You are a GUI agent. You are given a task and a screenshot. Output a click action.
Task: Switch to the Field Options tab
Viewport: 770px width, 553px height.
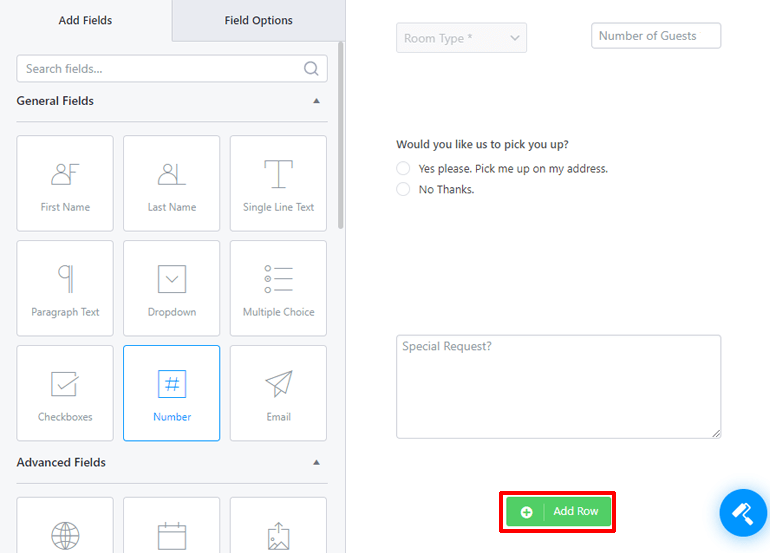click(x=258, y=21)
